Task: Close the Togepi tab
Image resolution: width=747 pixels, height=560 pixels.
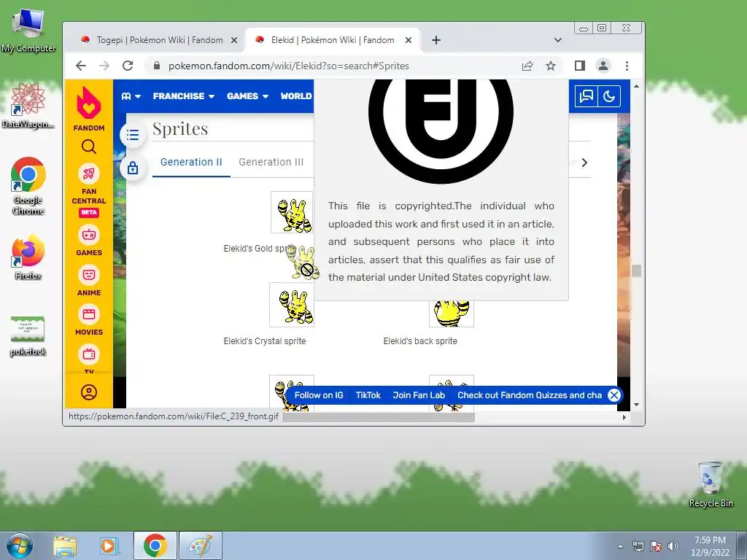Action: click(x=234, y=41)
